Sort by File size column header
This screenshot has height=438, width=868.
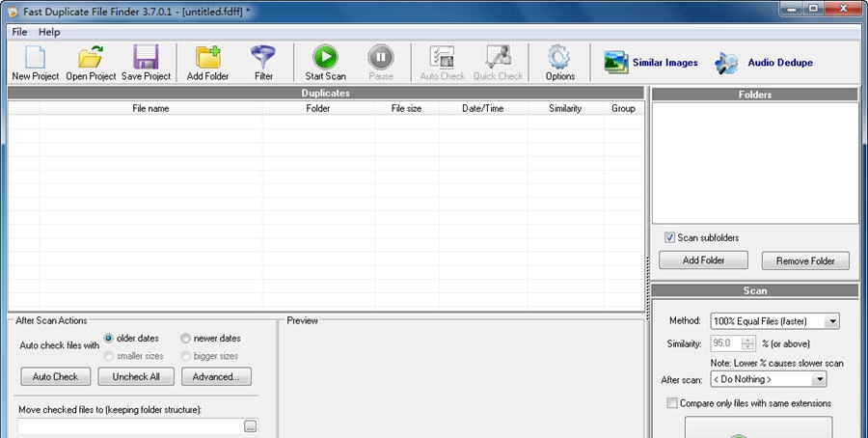coord(406,108)
